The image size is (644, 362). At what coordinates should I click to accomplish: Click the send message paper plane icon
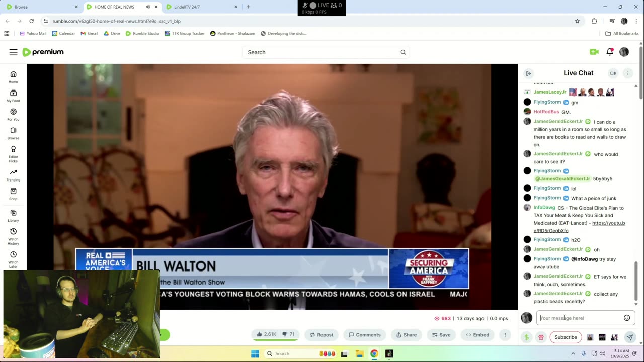tap(629, 337)
